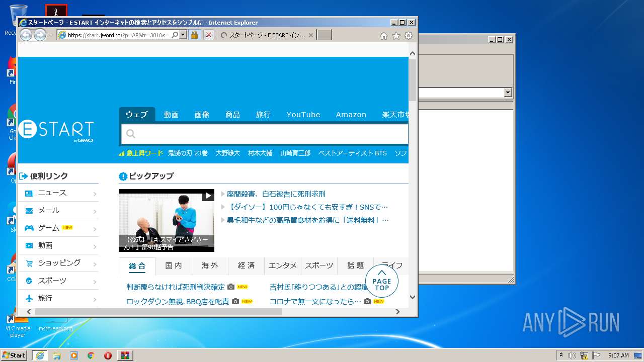Open the Tools gear icon

coord(409,36)
